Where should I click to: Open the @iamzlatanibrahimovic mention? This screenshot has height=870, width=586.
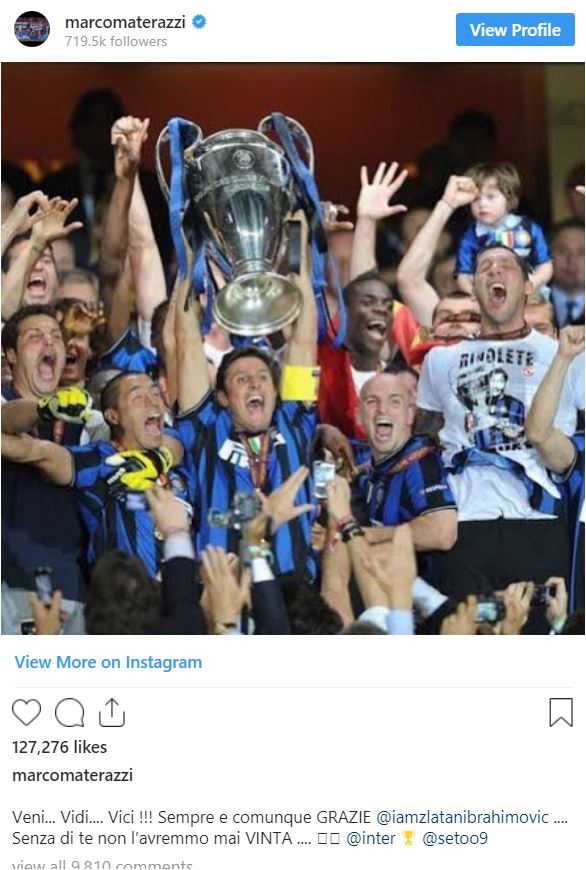462,817
